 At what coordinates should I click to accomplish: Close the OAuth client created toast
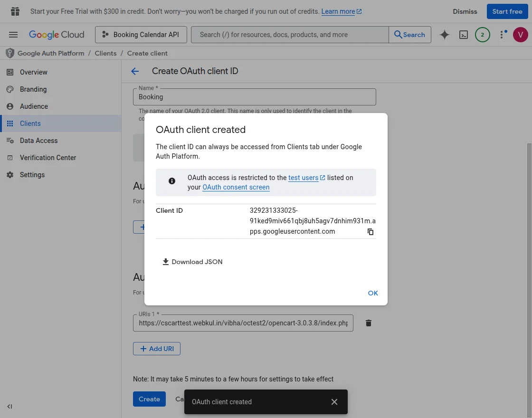point(334,401)
